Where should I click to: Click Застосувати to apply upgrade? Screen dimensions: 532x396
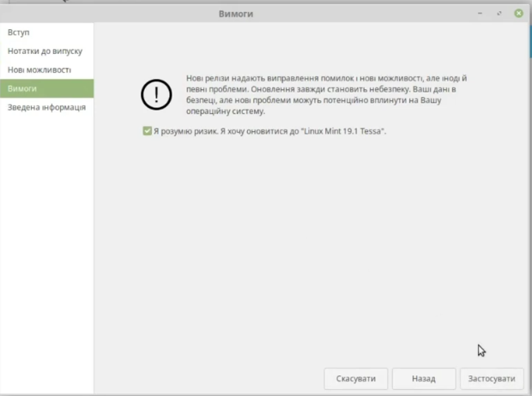[492, 378]
